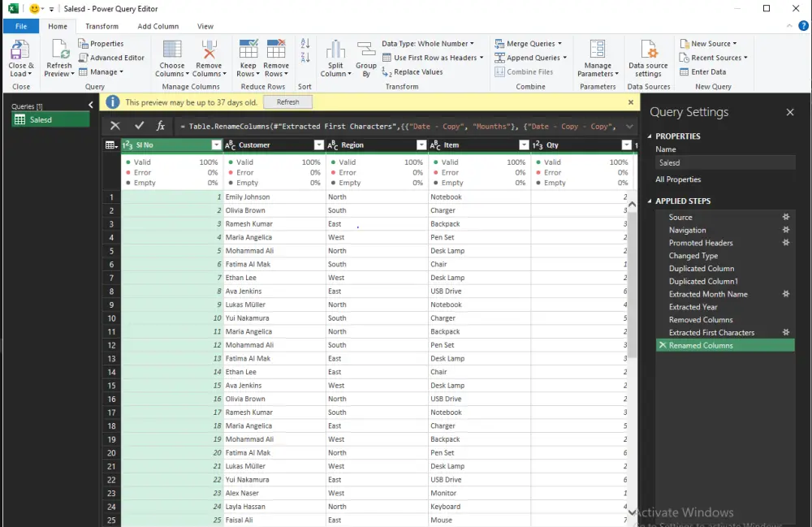Open Merge Queries

pyautogui.click(x=529, y=43)
